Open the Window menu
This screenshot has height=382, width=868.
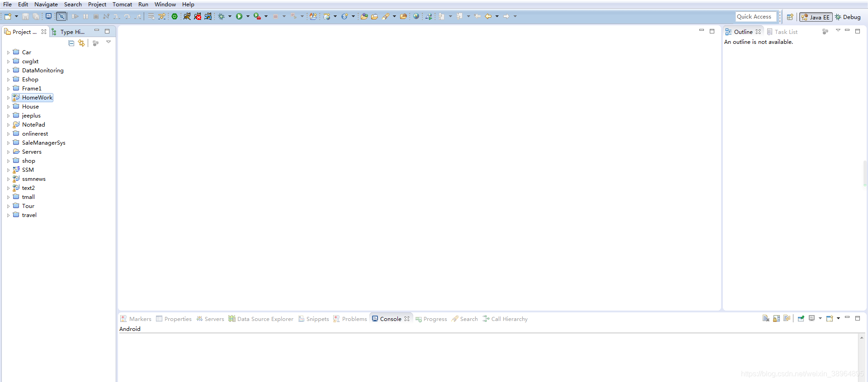[165, 4]
